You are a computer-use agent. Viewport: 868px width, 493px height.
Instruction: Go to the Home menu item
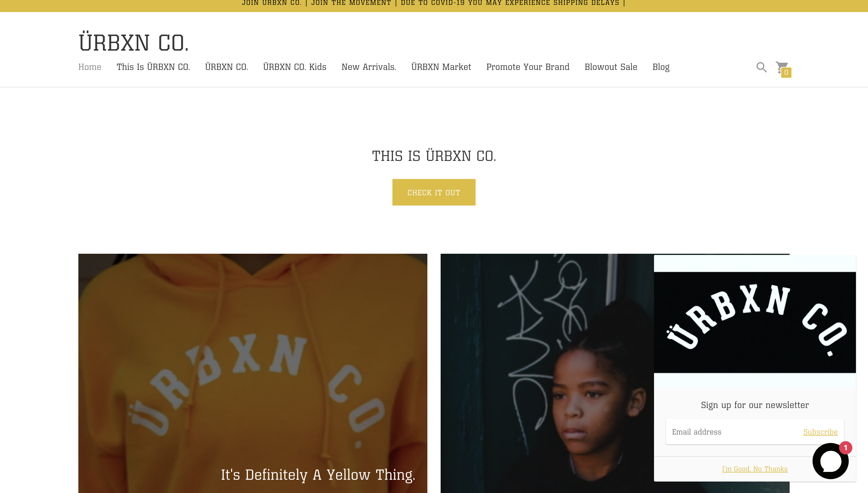coord(90,67)
